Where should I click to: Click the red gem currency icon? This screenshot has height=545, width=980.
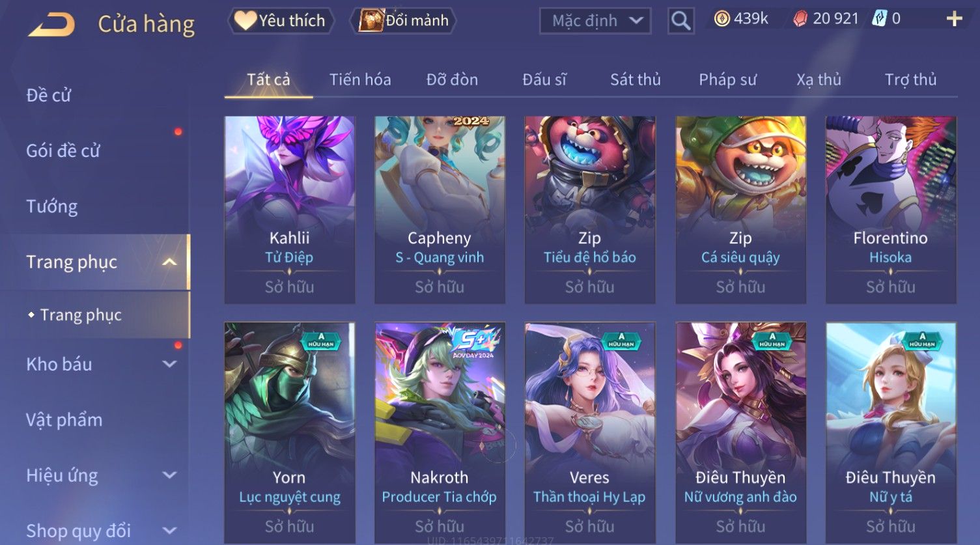point(800,19)
